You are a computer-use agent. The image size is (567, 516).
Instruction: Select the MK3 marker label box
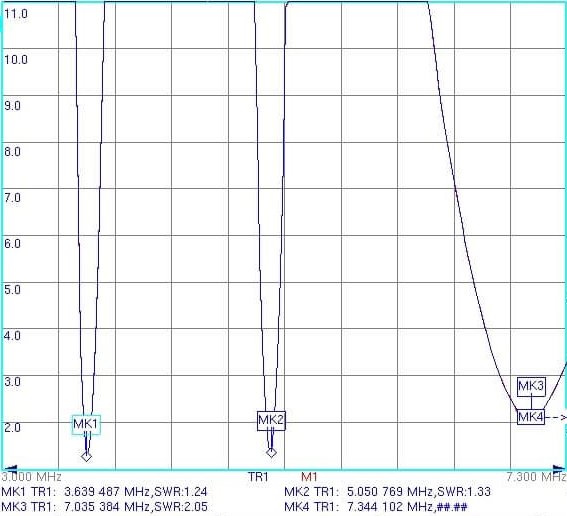531,387
